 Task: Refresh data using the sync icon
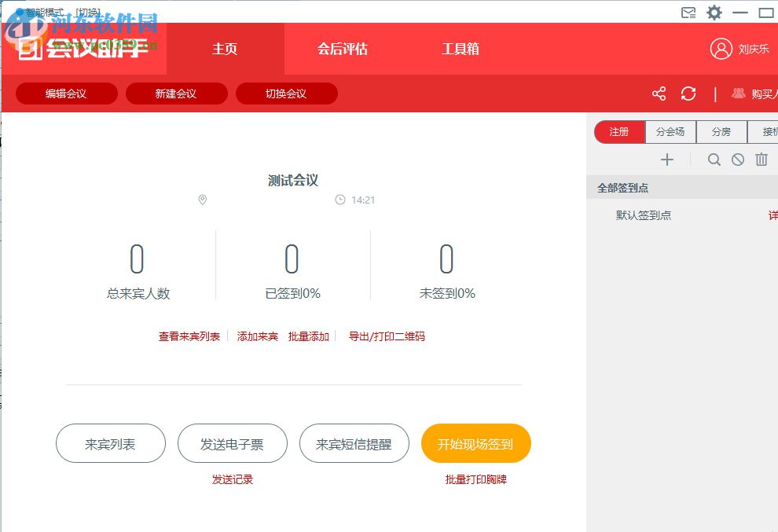688,94
